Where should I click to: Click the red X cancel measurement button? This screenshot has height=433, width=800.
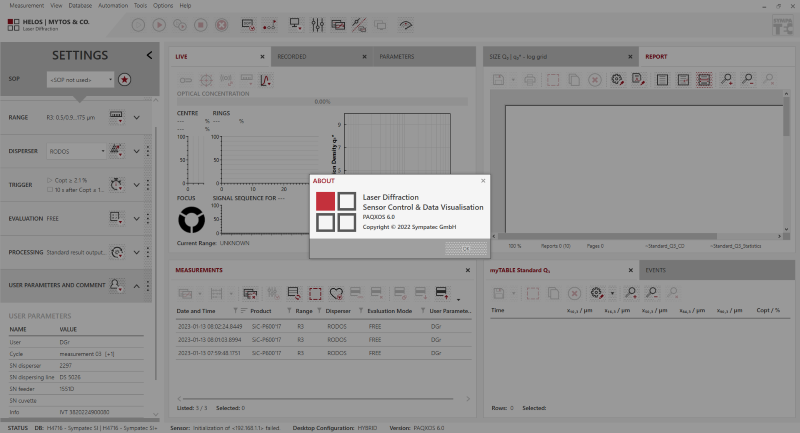pyautogui.click(x=221, y=25)
